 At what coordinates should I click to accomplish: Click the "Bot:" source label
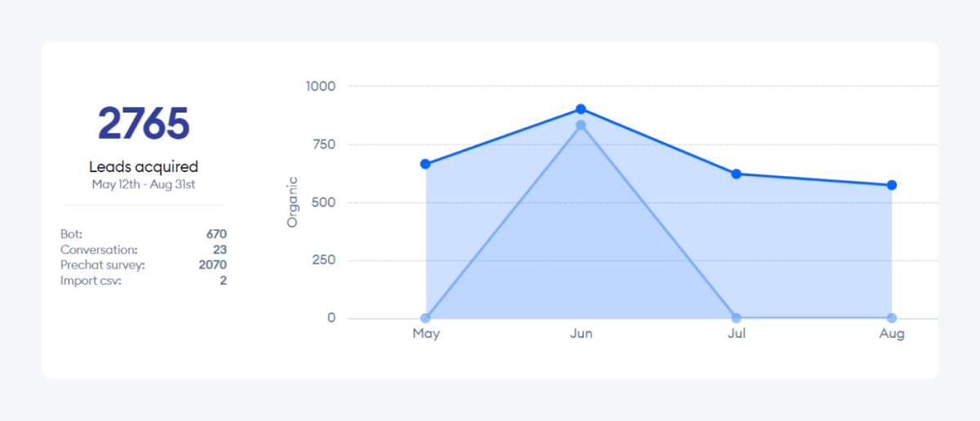coord(72,234)
